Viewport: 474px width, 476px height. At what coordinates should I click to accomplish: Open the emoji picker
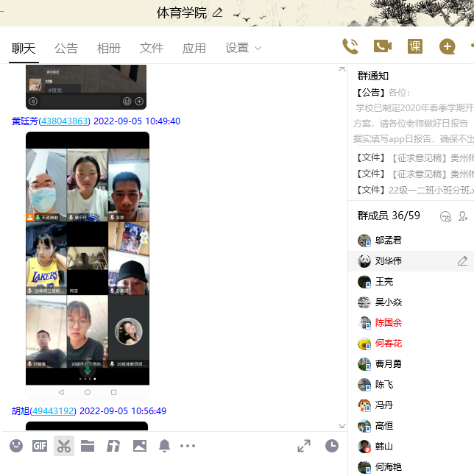[x=16, y=446]
